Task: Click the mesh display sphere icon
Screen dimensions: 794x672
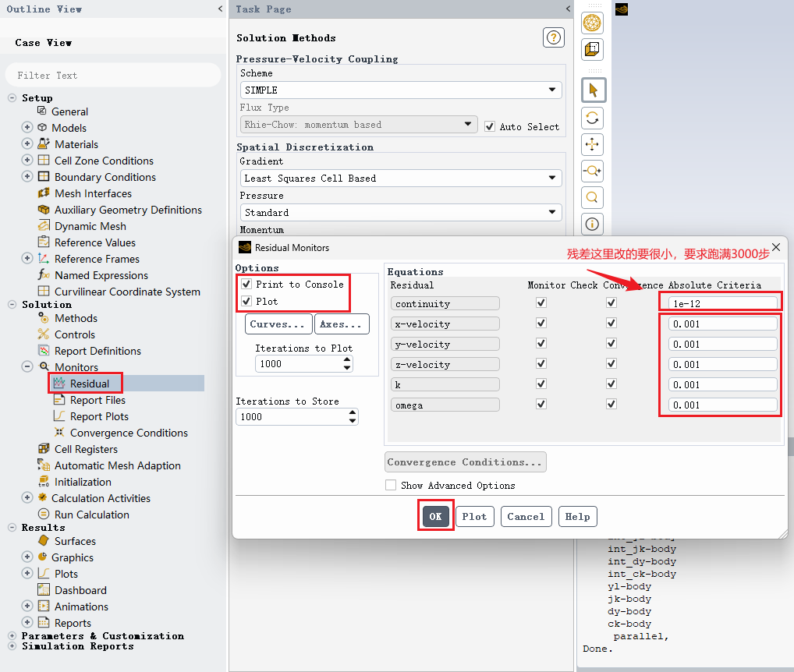Action: pos(592,23)
